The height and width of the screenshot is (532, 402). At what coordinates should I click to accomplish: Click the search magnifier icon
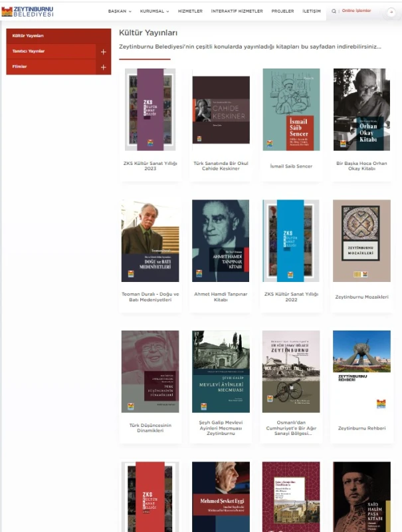[x=334, y=11]
